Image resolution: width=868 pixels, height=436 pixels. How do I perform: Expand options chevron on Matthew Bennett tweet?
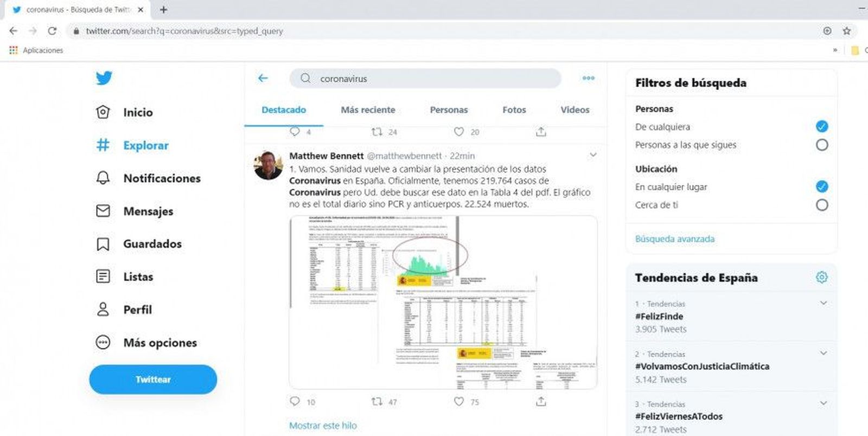tap(593, 155)
